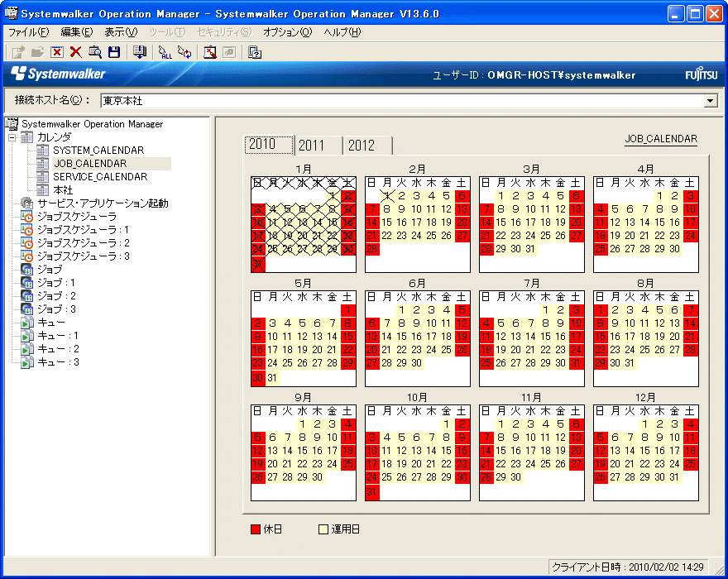Click day 31 in the 10月 calendar
Image resolution: width=728 pixels, height=579 pixels.
372,492
